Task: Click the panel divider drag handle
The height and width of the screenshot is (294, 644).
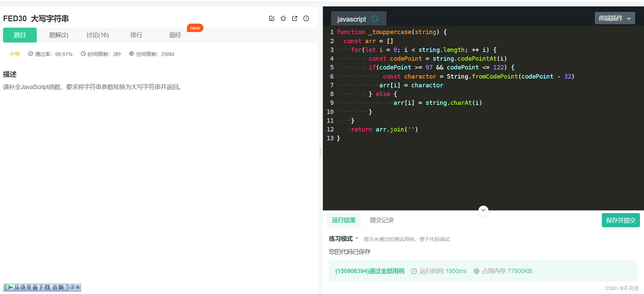Action: pos(320,152)
